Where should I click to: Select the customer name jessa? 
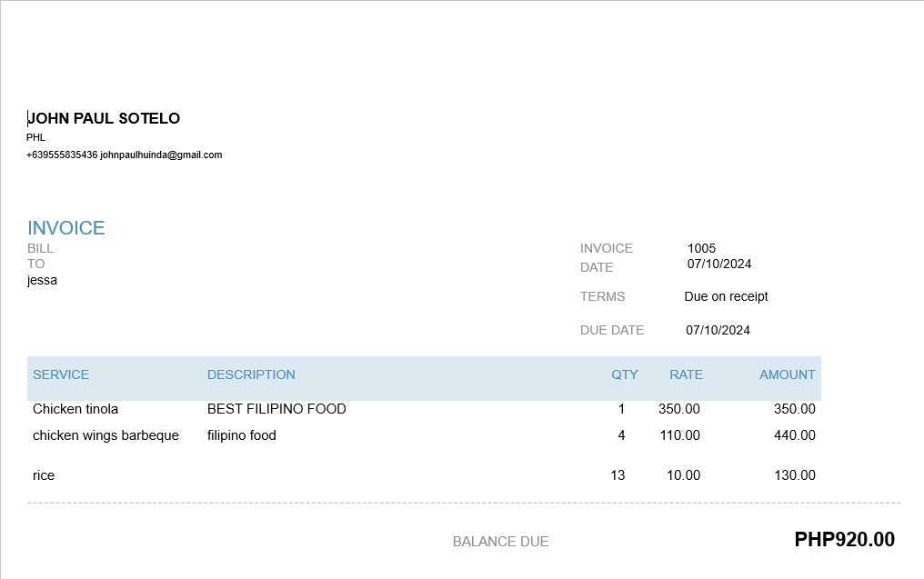[x=42, y=280]
